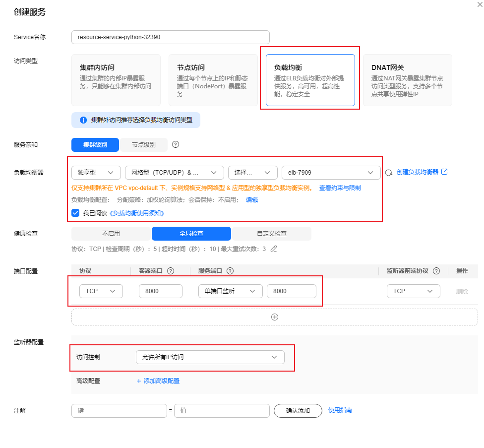Click 编辑 load balancer config link

(252, 200)
